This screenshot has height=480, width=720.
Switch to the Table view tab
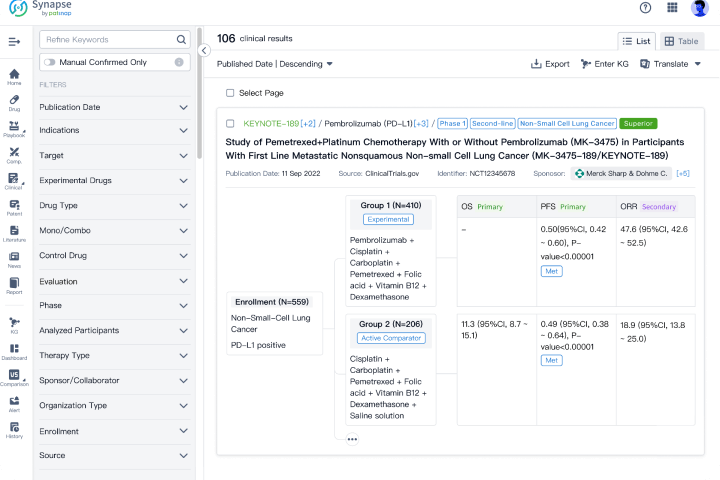[681, 41]
